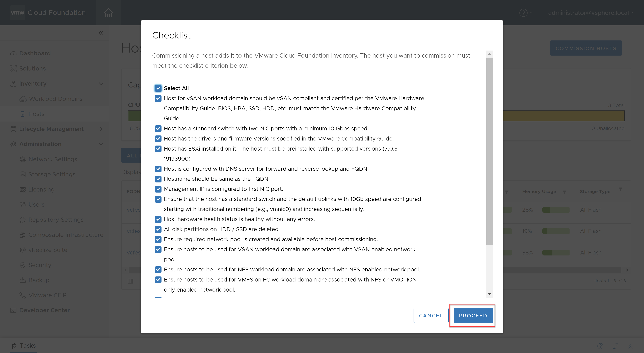
Task: Toggle the disk partitions deleted checkbox
Action: coord(158,229)
